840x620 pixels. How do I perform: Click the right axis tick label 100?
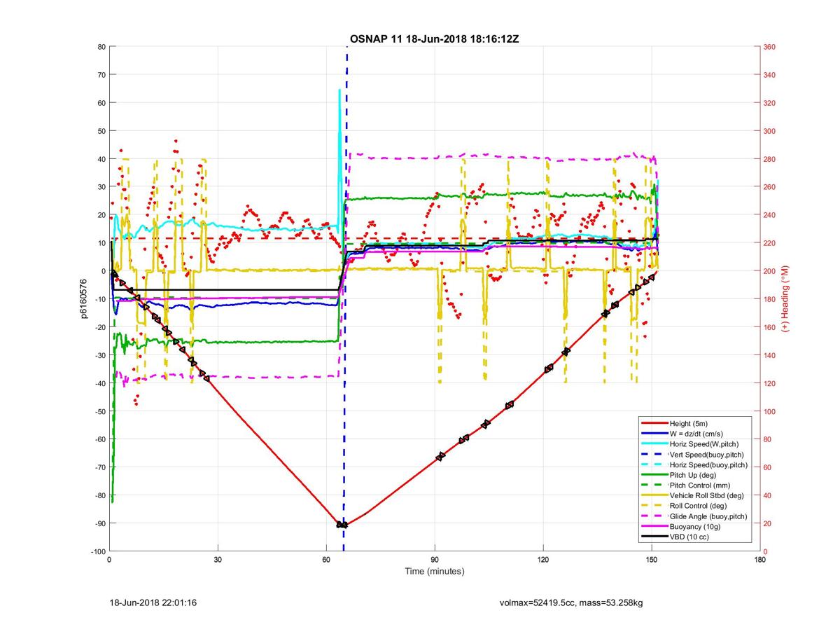[x=771, y=411]
